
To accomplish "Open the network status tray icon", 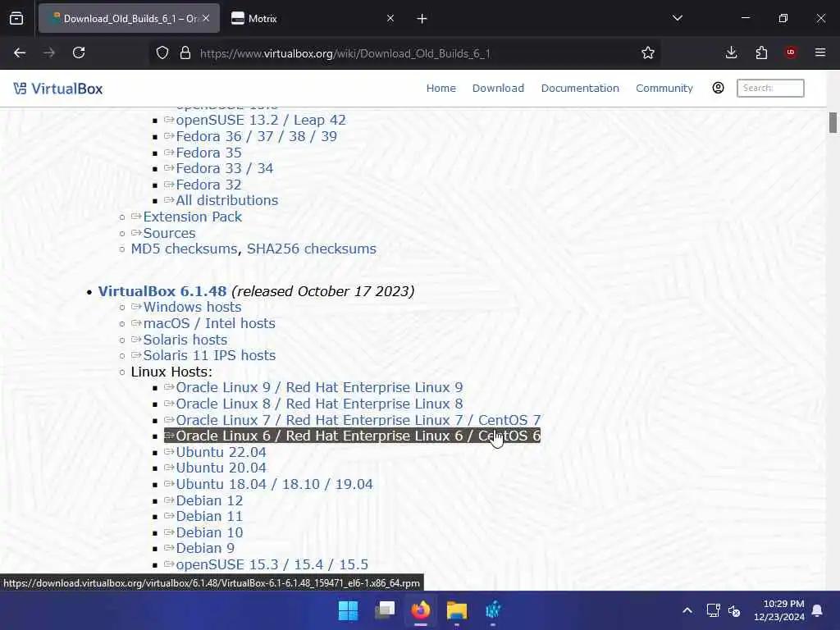I will coord(713,610).
